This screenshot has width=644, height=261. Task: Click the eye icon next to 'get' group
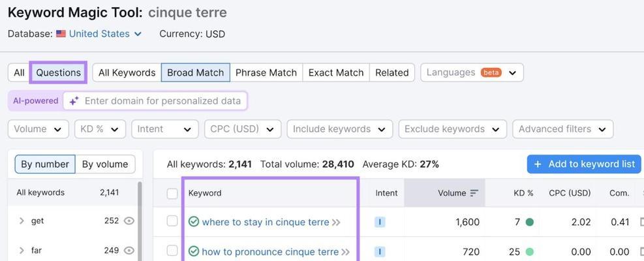point(129,221)
